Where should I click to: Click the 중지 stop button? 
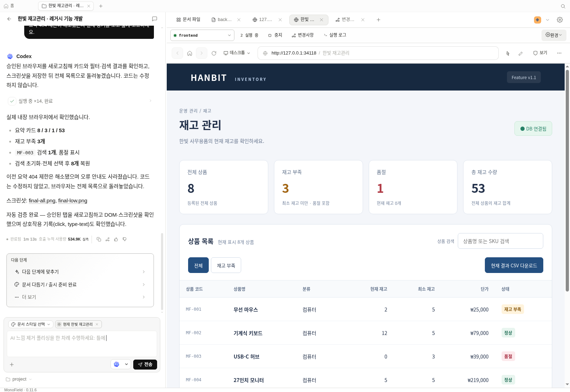(275, 35)
